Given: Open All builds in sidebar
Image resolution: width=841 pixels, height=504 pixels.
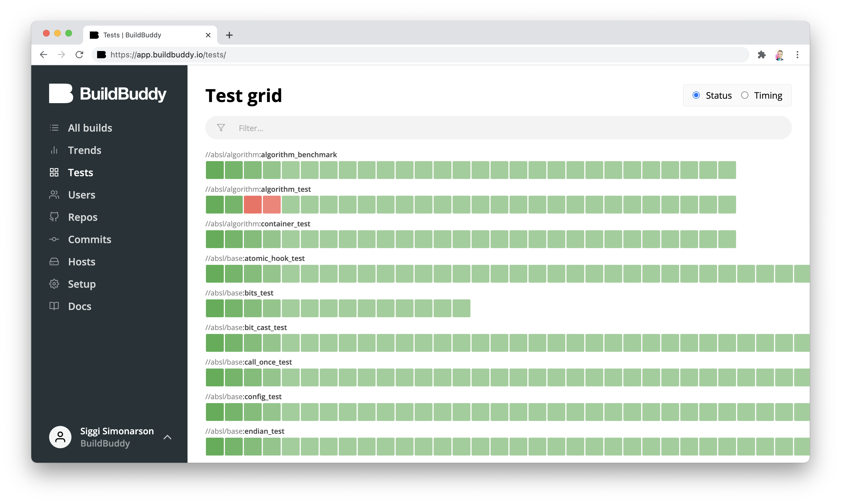Looking at the screenshot, I should (x=90, y=128).
